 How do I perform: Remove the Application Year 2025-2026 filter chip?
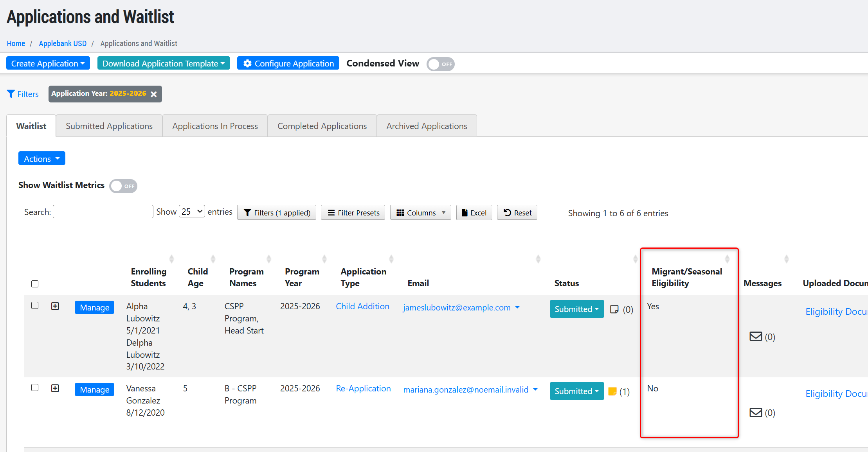pyautogui.click(x=154, y=94)
